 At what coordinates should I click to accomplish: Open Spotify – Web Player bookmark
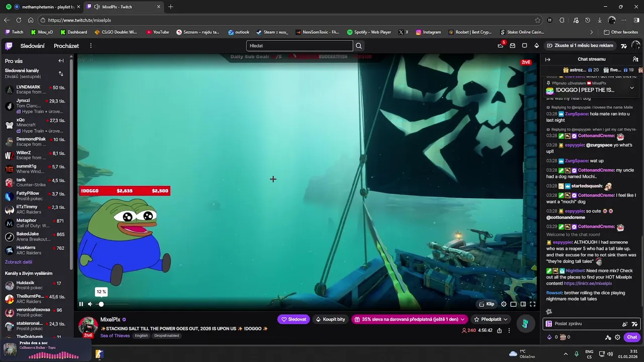click(369, 32)
